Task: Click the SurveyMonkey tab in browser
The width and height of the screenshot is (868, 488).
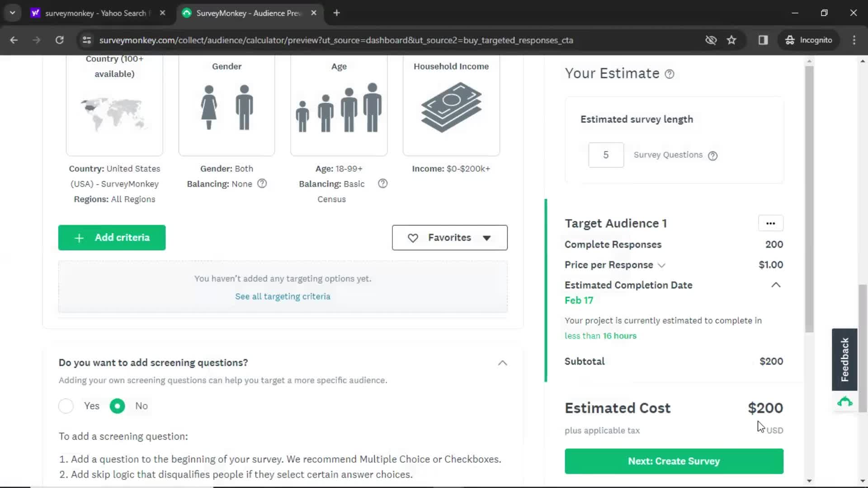Action: click(x=247, y=13)
